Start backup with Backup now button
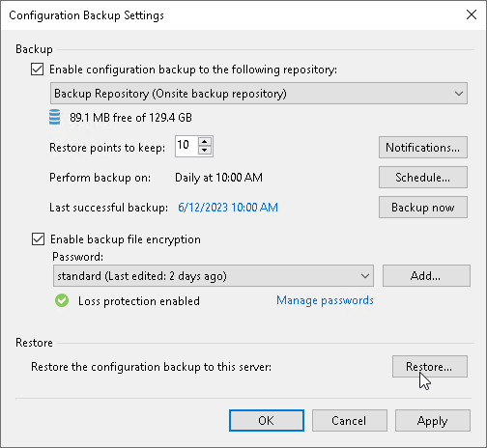The width and height of the screenshot is (487, 448). pos(423,208)
